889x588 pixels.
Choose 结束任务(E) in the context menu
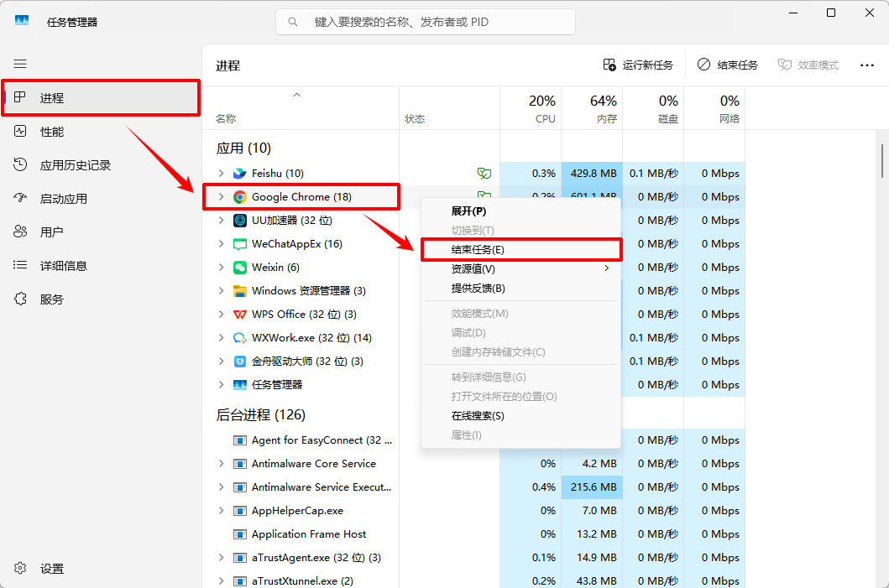(521, 250)
